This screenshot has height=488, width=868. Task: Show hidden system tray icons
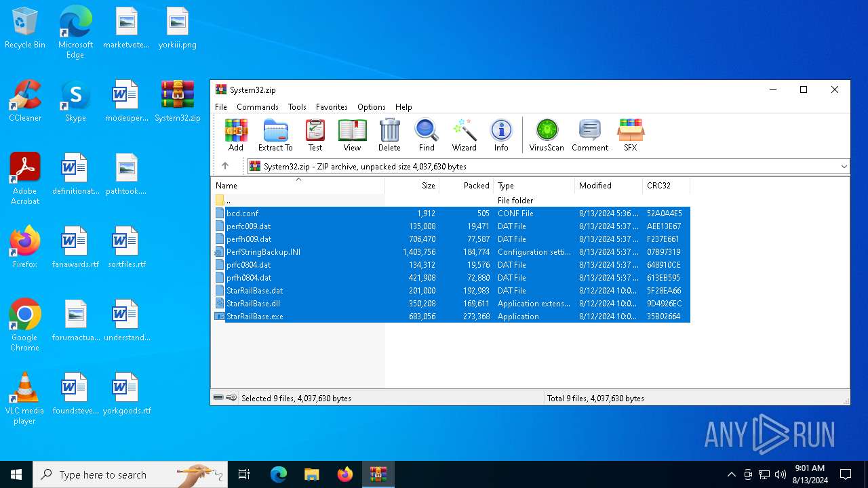point(731,474)
